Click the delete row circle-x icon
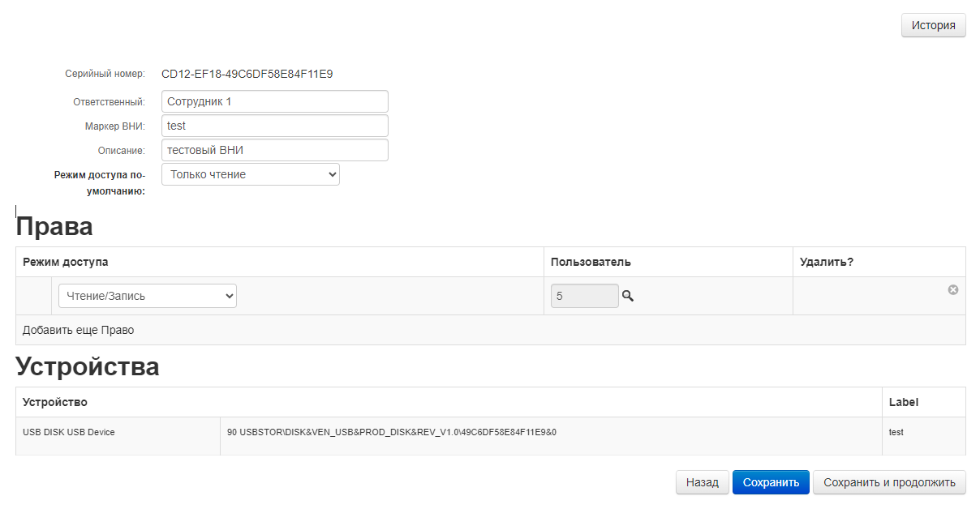 [x=953, y=289]
